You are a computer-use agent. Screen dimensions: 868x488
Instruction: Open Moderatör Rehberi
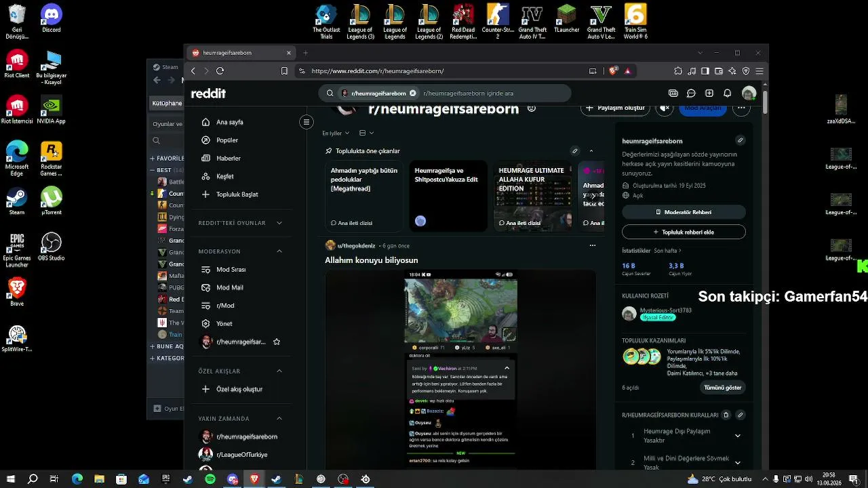coord(684,212)
